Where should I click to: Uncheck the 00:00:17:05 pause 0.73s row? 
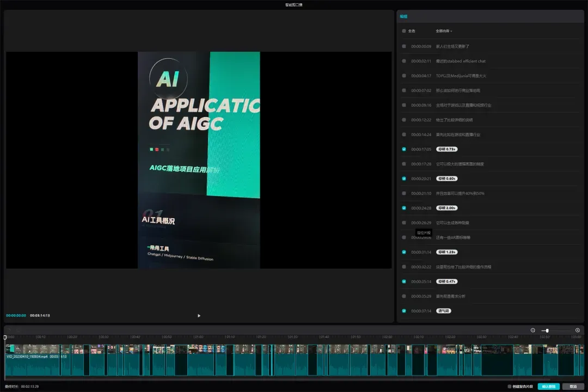click(x=404, y=149)
